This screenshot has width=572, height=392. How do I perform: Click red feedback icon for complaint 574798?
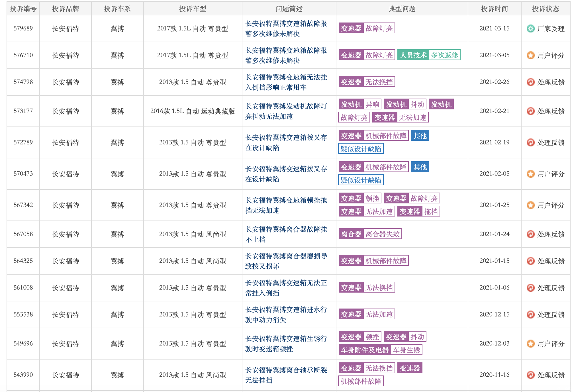coord(530,82)
